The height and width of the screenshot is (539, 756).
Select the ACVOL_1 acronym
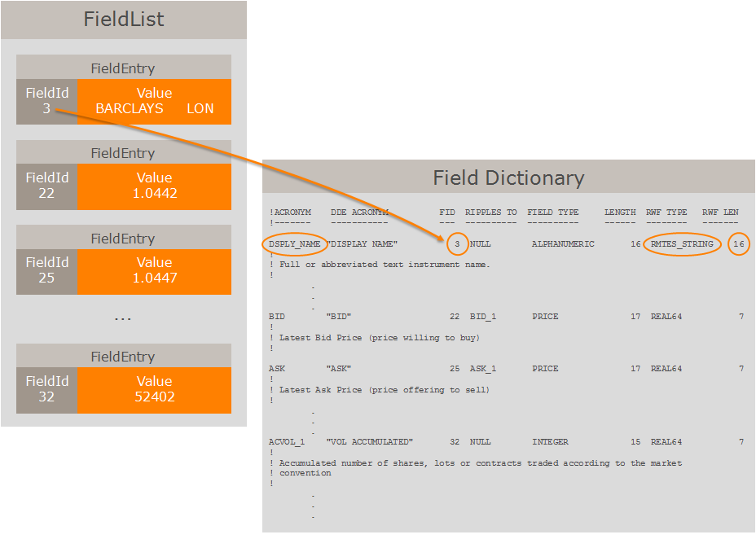tap(287, 442)
